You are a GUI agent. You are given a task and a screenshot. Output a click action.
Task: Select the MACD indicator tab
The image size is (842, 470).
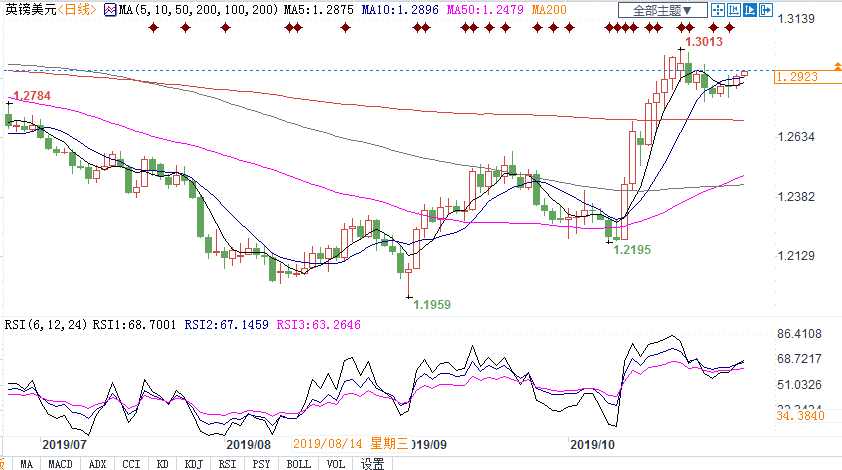click(x=60, y=463)
